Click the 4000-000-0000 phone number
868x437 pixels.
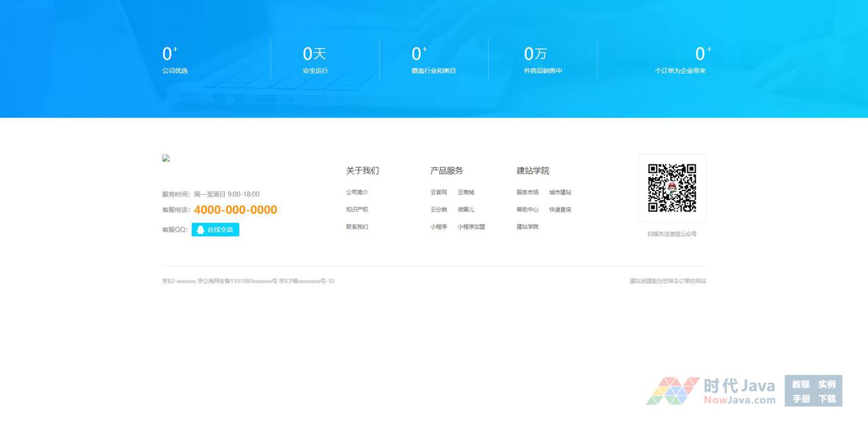235,210
